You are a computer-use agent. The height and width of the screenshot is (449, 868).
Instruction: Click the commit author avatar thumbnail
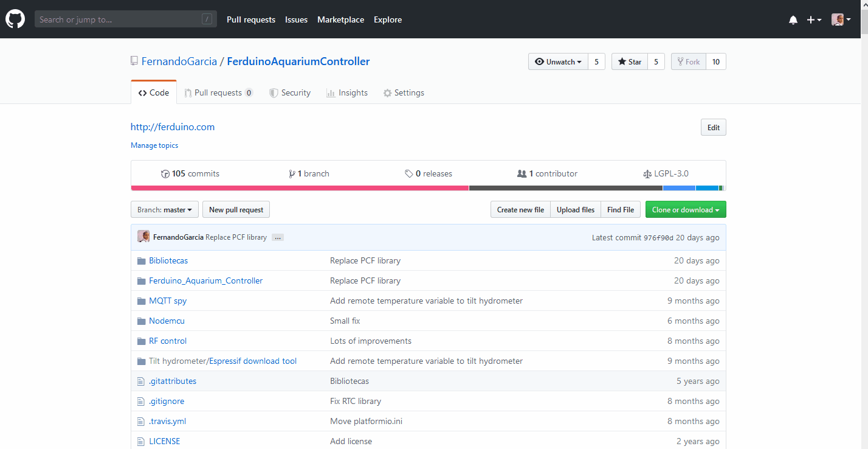coord(143,237)
